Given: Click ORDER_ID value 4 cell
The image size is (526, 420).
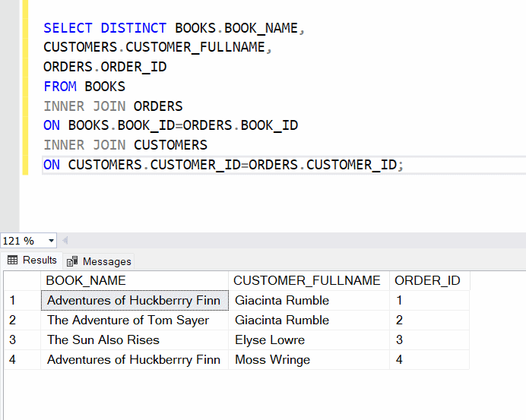Looking at the screenshot, I should 429,360.
